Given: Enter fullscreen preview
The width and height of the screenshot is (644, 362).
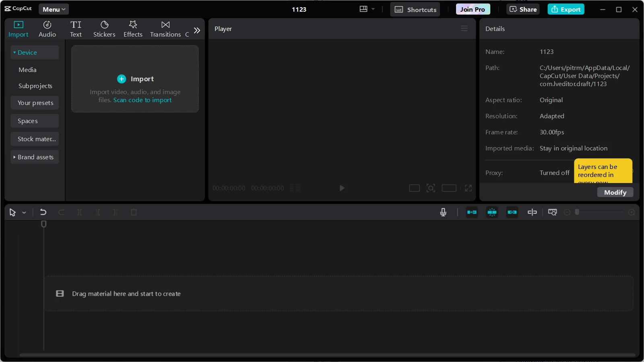Looking at the screenshot, I should point(468,188).
